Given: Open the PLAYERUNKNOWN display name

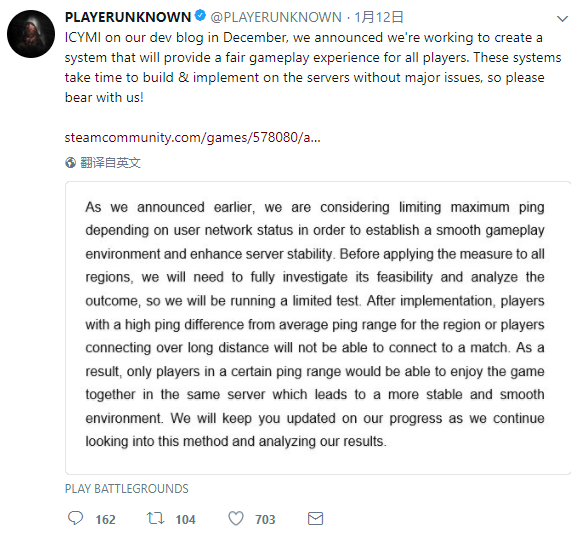Looking at the screenshot, I should pos(128,17).
